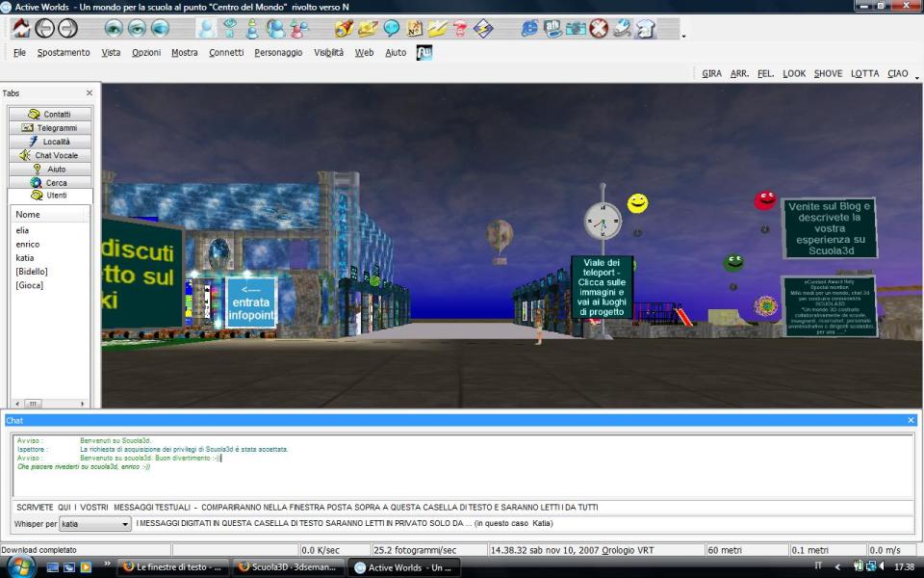Image resolution: width=924 pixels, height=578 pixels.
Task: Open the Opzioni menu
Action: point(146,52)
